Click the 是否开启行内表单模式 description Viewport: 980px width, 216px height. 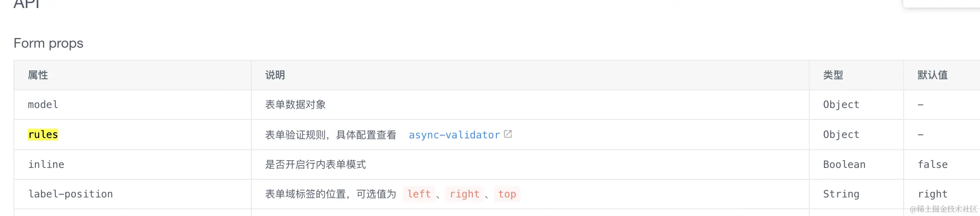[315, 165]
